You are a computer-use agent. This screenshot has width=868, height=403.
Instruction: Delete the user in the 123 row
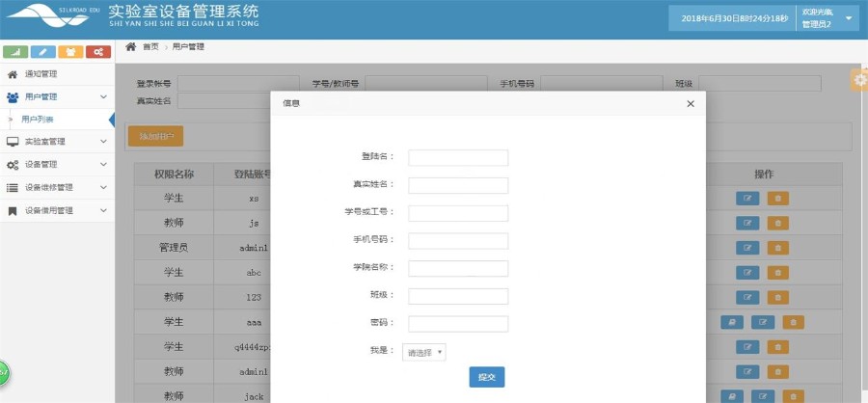click(777, 297)
